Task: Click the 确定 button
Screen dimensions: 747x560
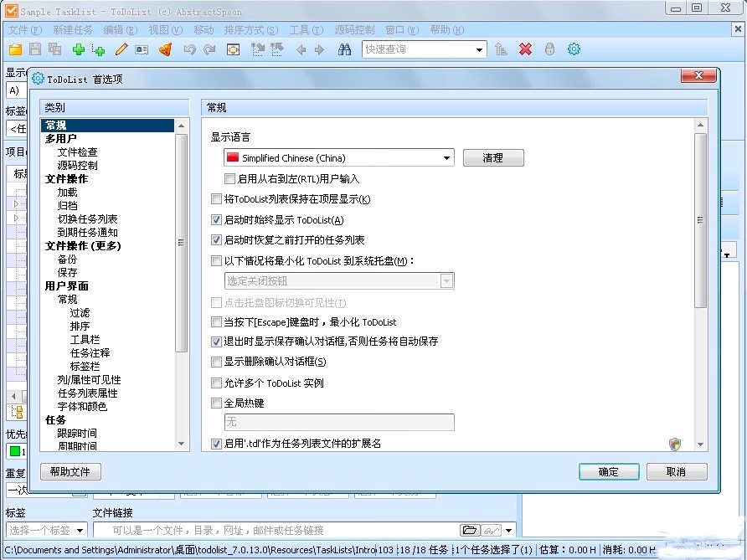Action: tap(609, 472)
